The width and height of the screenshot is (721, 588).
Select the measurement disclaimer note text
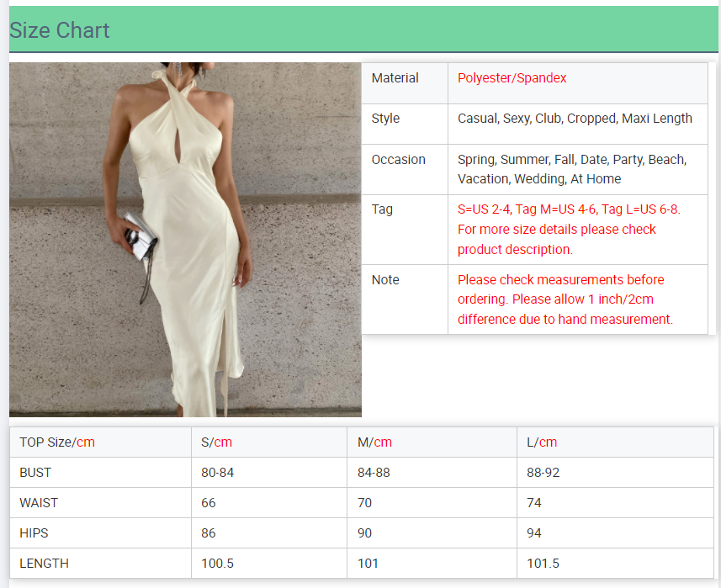coord(565,299)
